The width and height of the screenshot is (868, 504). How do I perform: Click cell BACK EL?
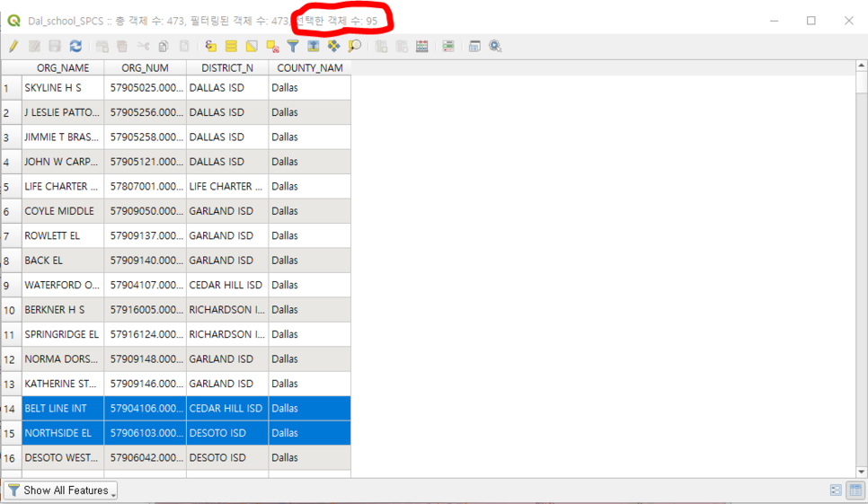pos(63,261)
